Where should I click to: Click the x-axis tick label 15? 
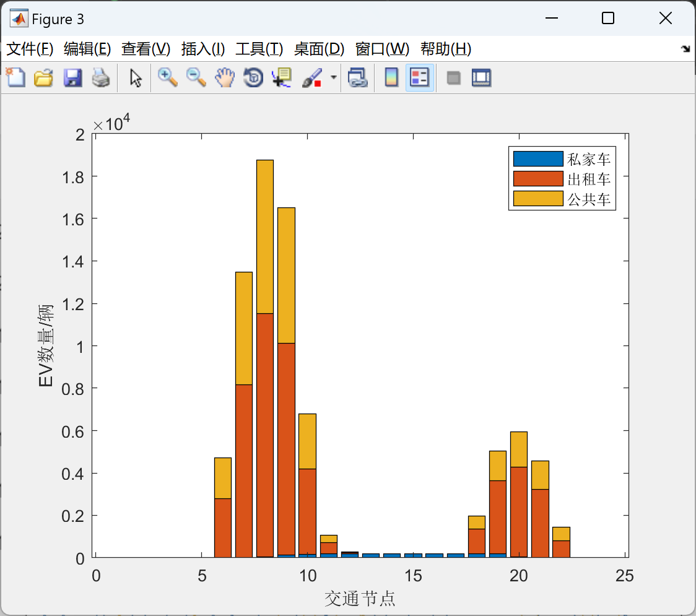[413, 576]
